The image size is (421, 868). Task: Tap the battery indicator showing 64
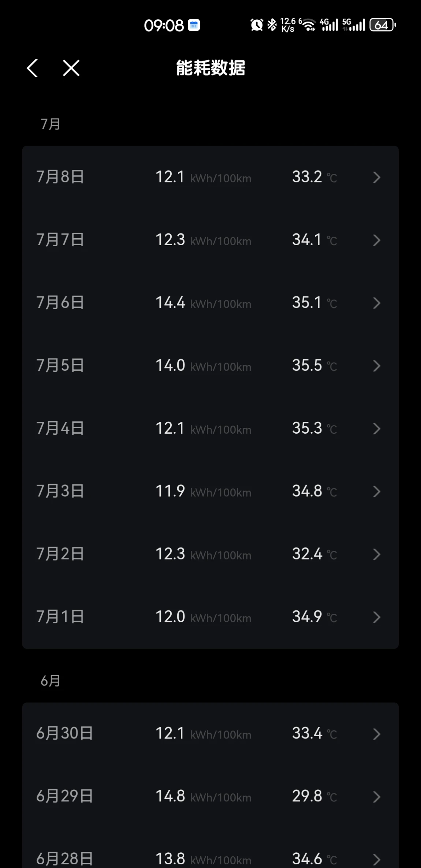383,25
